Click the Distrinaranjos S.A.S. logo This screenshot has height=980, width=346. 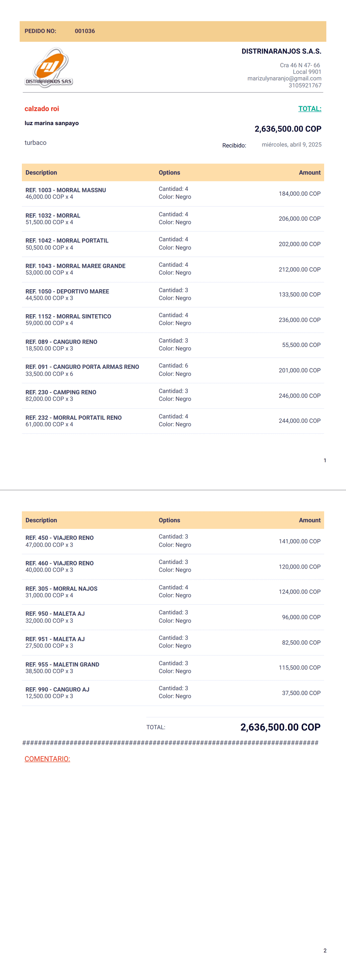[x=49, y=68]
